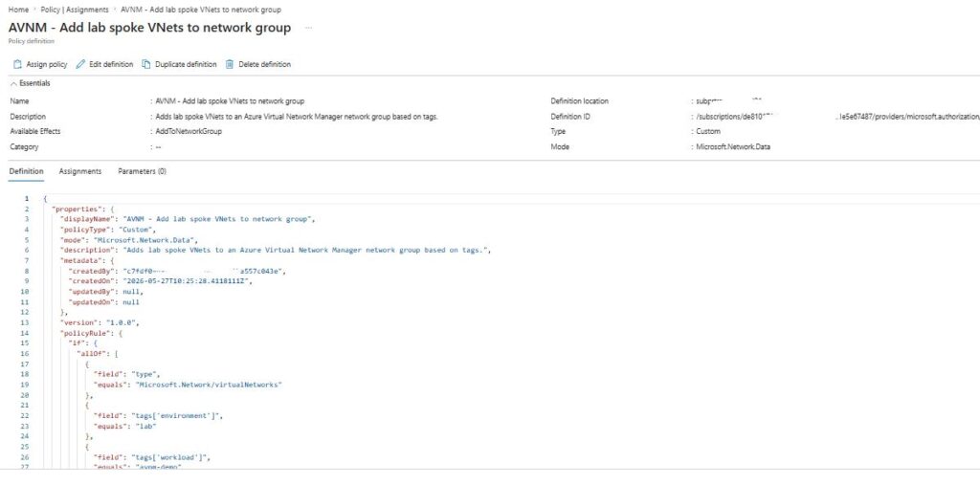Viewport: 980px width, 485px height.
Task: Select the AddToNetworkGroup effect value
Action: pyautogui.click(x=189, y=131)
